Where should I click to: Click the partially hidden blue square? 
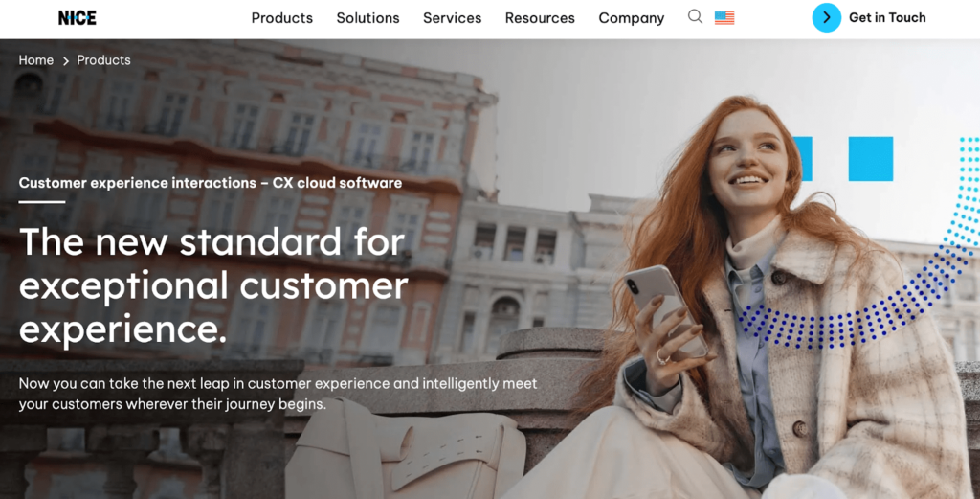pos(802,159)
